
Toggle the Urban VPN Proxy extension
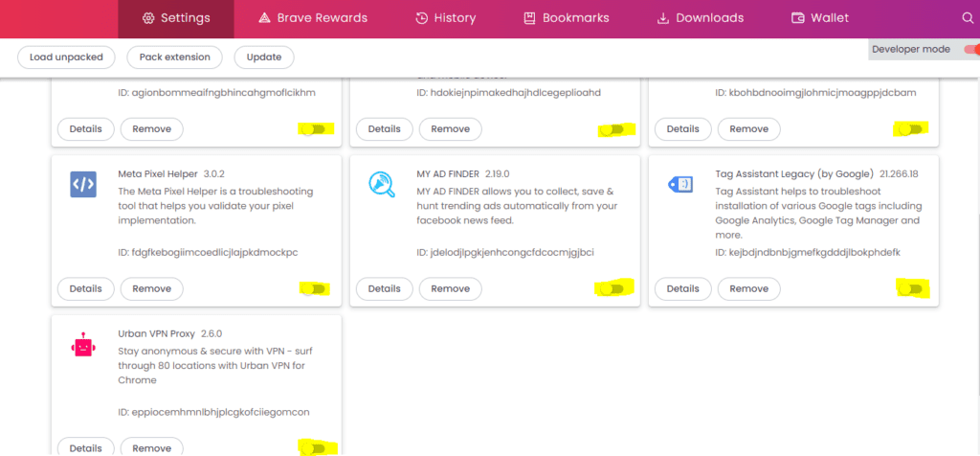coord(314,448)
